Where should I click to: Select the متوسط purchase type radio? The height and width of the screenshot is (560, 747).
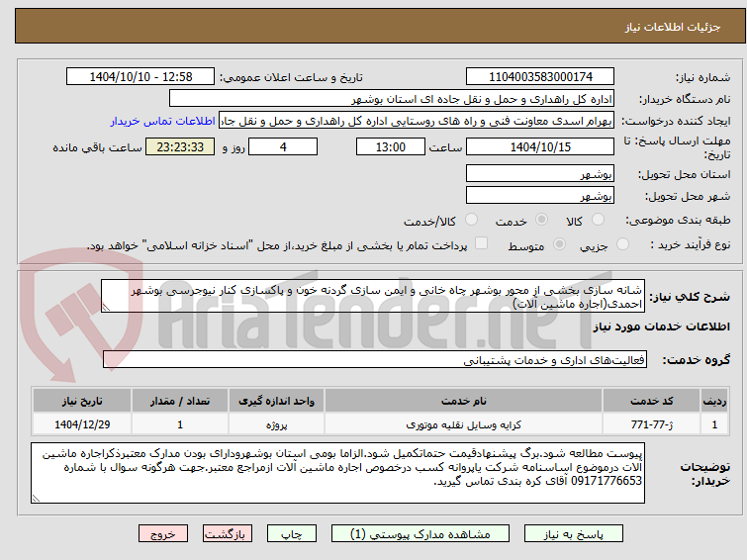[x=559, y=244]
